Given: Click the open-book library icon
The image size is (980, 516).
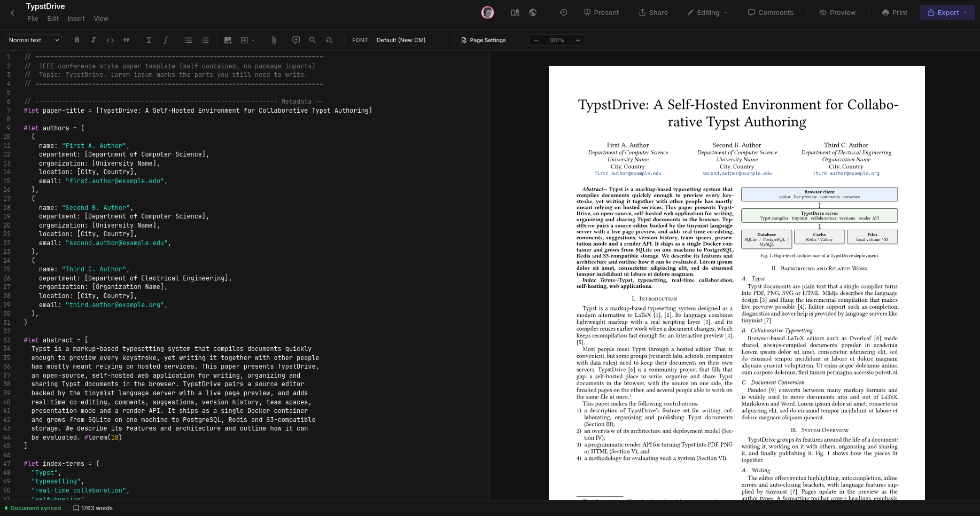Looking at the screenshot, I should 515,12.
